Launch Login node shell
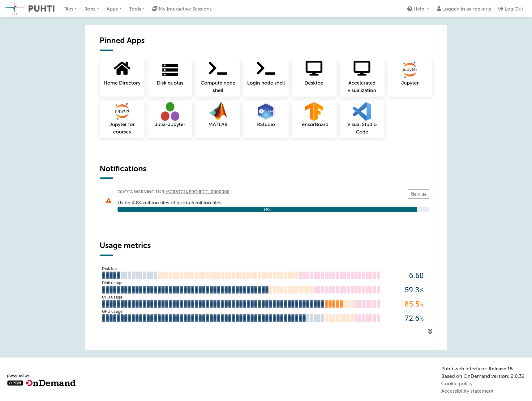Viewport: 532px width, 401px height. 266,77
